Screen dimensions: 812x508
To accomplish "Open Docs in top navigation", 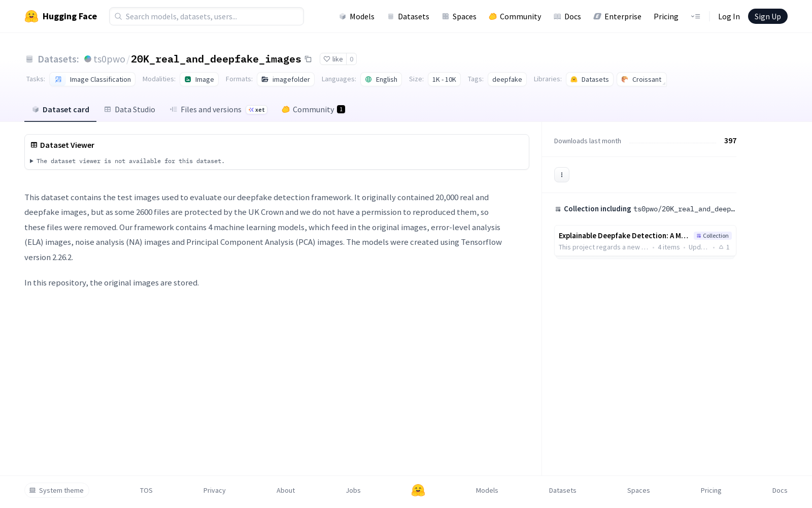I will coord(567,16).
